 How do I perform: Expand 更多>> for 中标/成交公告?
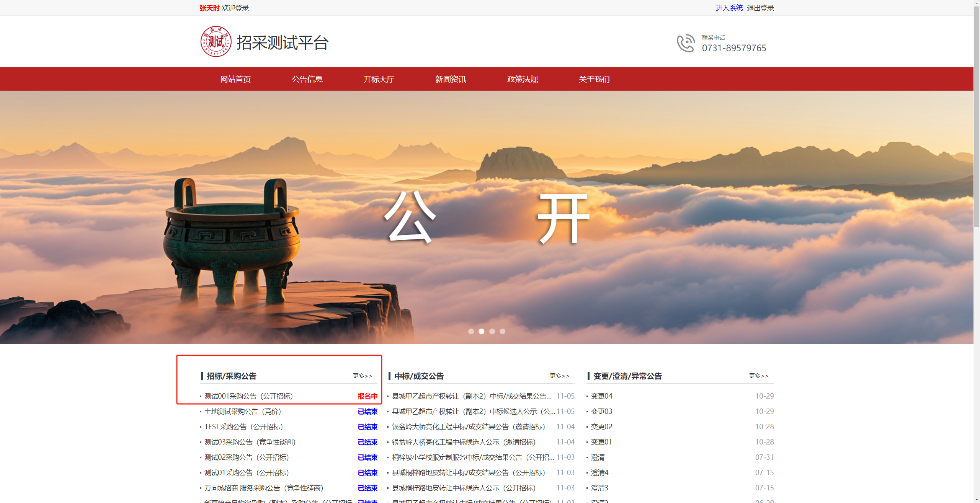[559, 376]
